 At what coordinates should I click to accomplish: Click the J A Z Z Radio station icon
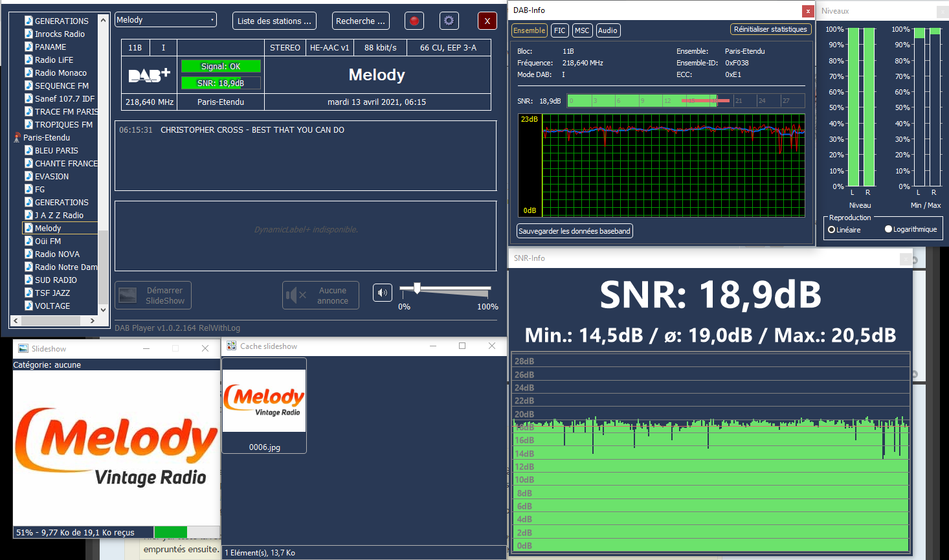(x=28, y=215)
